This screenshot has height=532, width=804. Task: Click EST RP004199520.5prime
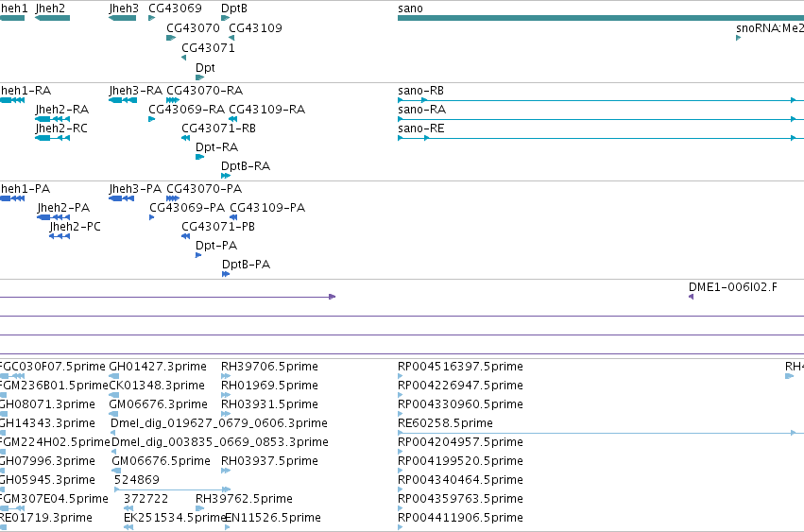(x=460, y=461)
